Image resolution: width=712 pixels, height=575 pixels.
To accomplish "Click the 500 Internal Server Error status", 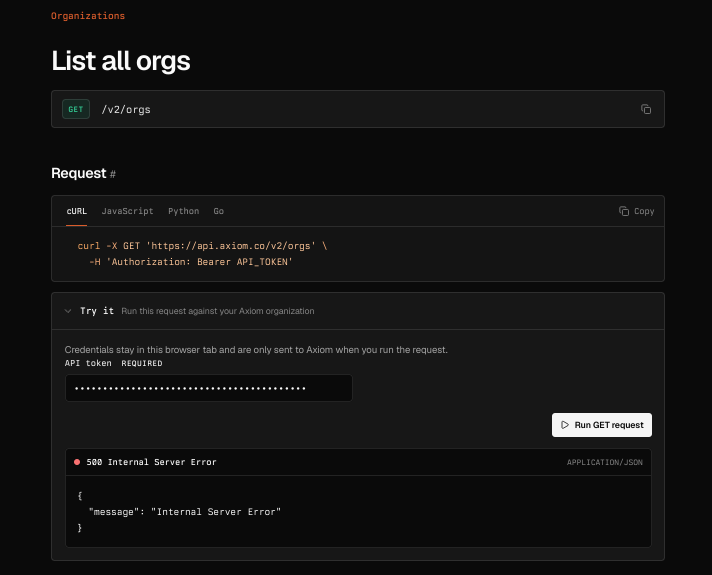I will click(x=151, y=462).
